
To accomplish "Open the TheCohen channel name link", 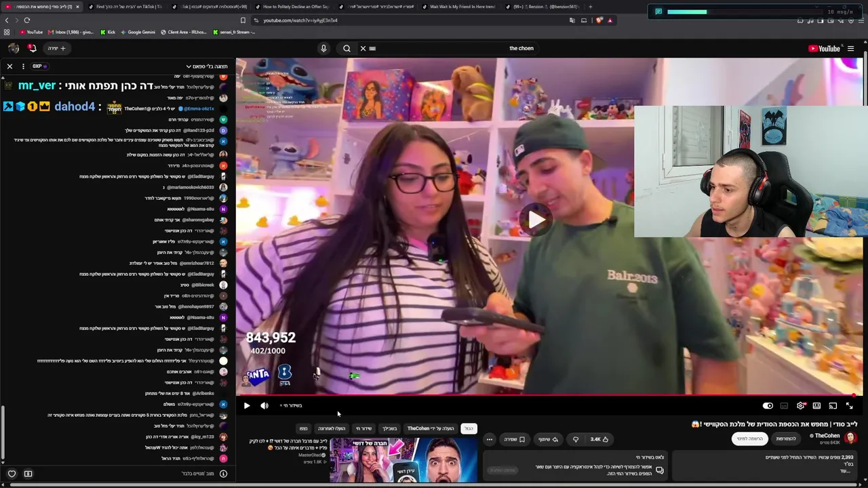I will pos(827,436).
